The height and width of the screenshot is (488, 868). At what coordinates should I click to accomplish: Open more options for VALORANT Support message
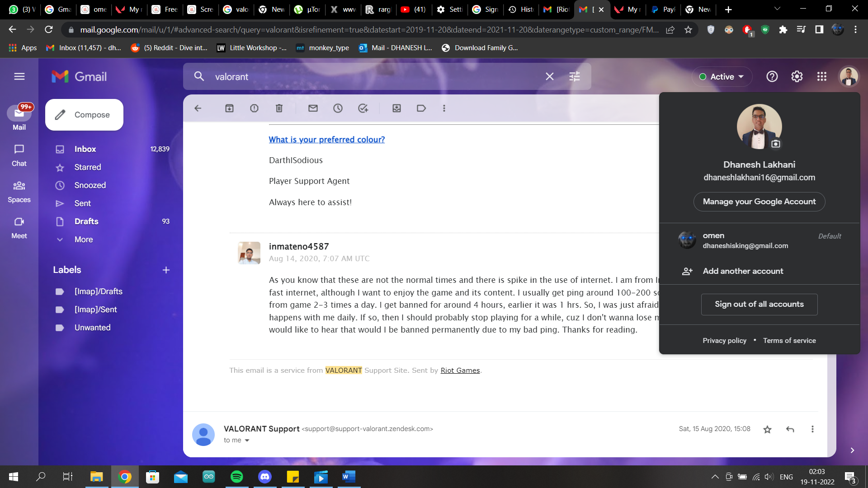(x=812, y=429)
